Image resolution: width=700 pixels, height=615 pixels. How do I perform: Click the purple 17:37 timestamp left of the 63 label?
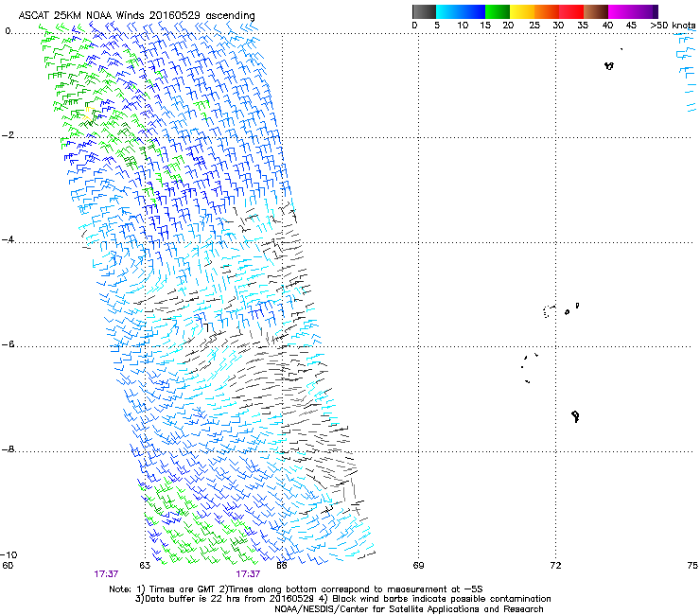(x=106, y=574)
